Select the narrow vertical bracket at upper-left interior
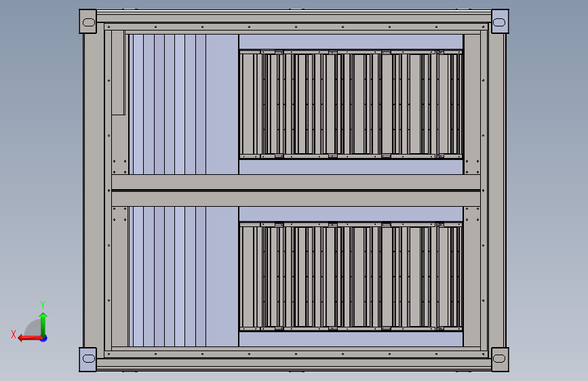588x381 pixels. point(118,73)
